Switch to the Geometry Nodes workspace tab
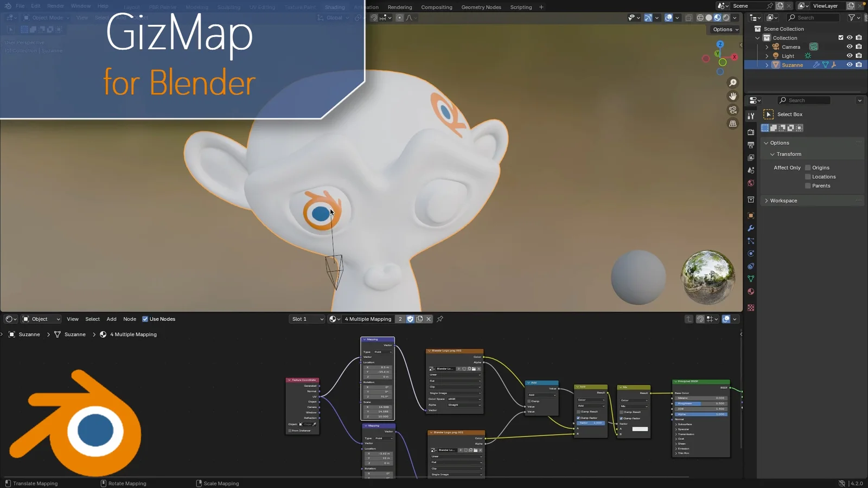The width and height of the screenshot is (868, 488). pos(481,7)
